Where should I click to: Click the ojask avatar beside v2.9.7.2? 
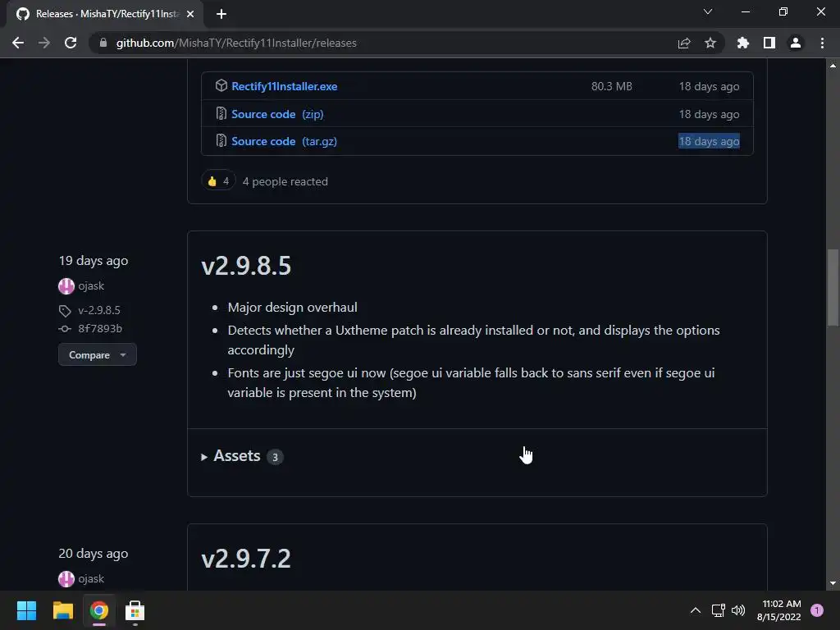tap(66, 579)
